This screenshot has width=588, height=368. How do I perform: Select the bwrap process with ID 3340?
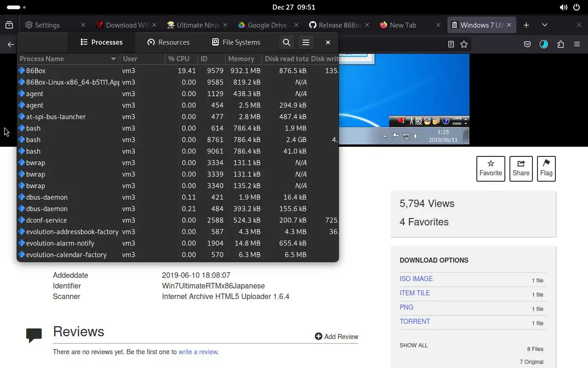178,186
